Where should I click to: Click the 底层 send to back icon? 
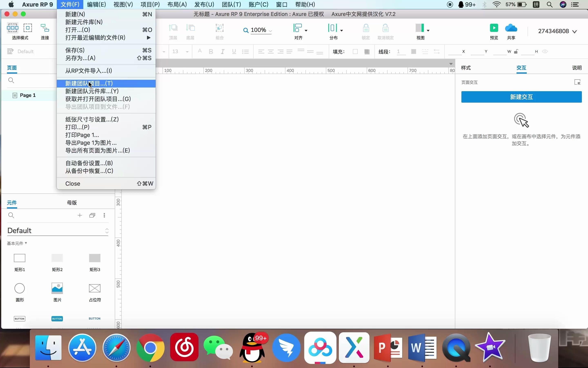[x=190, y=28]
